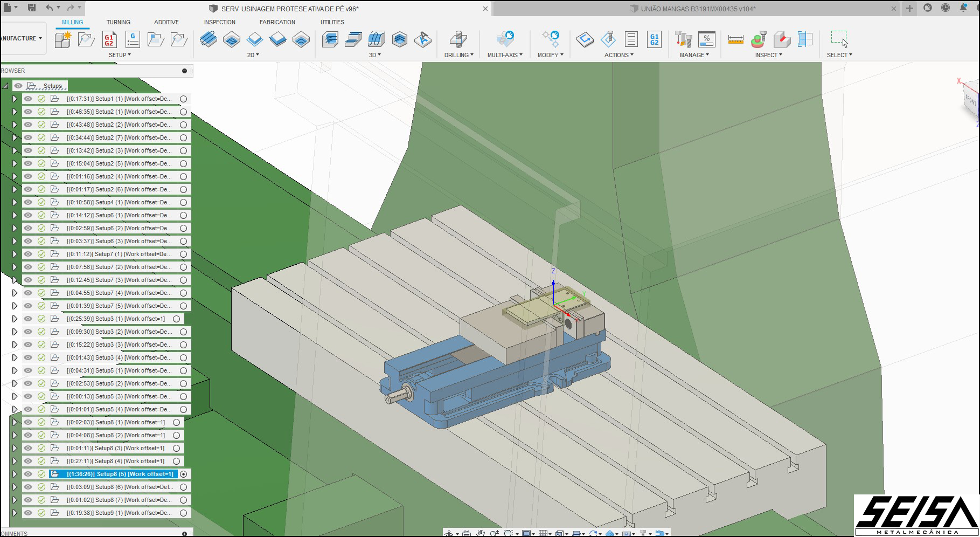Expand the Setup3 (1) tree node
The height and width of the screenshot is (537, 980).
(15, 319)
